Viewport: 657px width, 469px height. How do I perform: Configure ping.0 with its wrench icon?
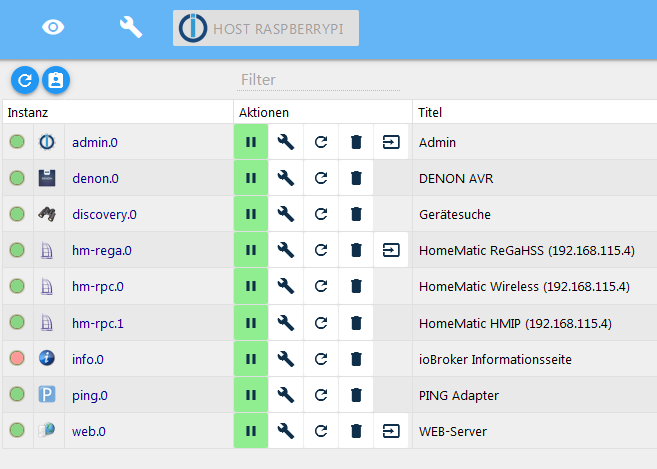click(x=286, y=395)
